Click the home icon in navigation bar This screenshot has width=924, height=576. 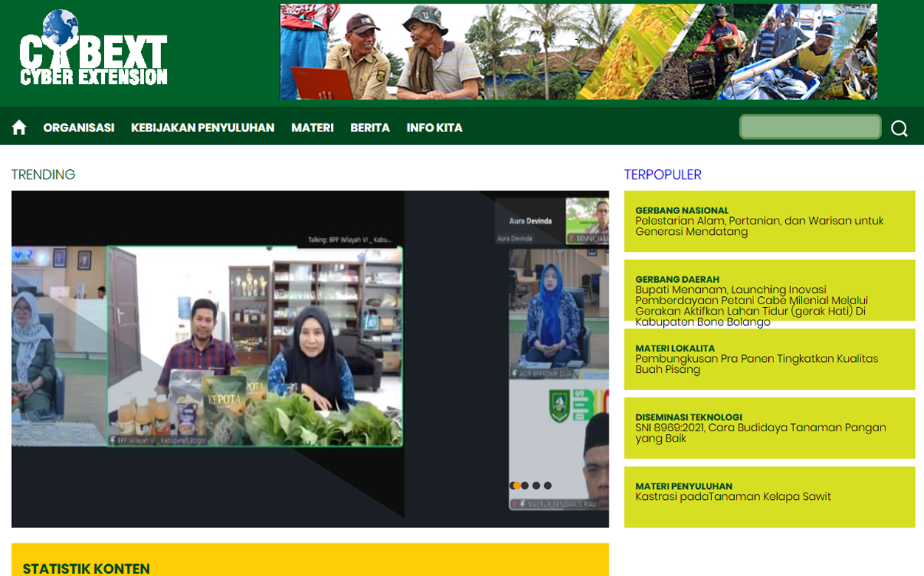[x=19, y=128]
